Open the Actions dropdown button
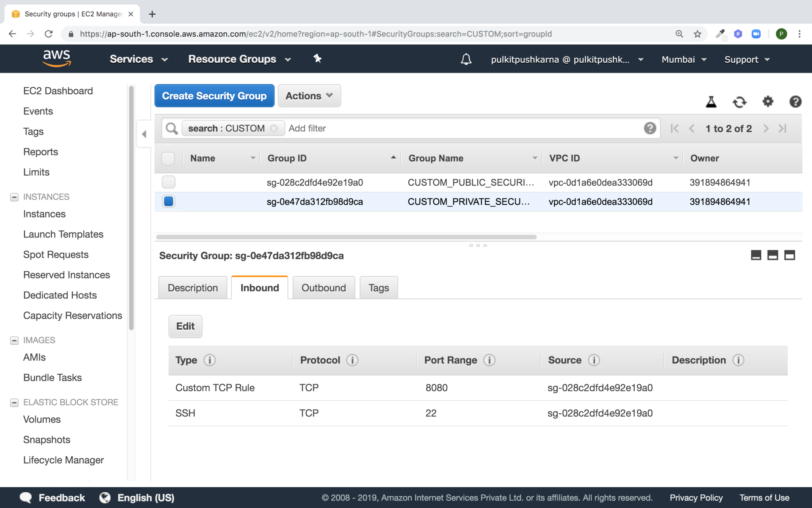Image resolution: width=812 pixels, height=508 pixels. point(309,96)
